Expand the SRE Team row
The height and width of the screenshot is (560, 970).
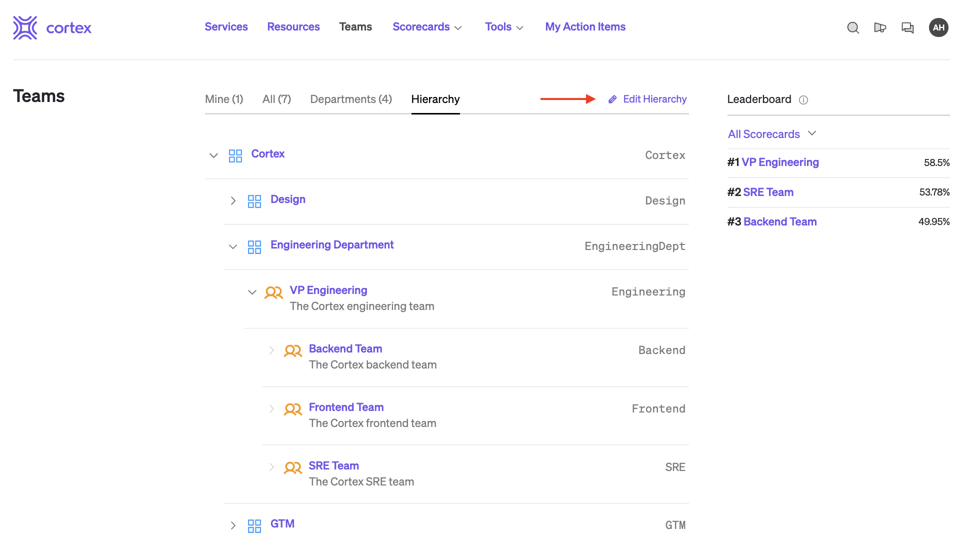(271, 467)
